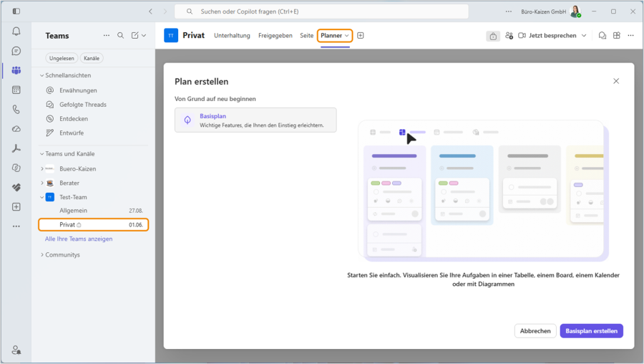
Task: Click the plan board preview illustration
Action: 483,191
